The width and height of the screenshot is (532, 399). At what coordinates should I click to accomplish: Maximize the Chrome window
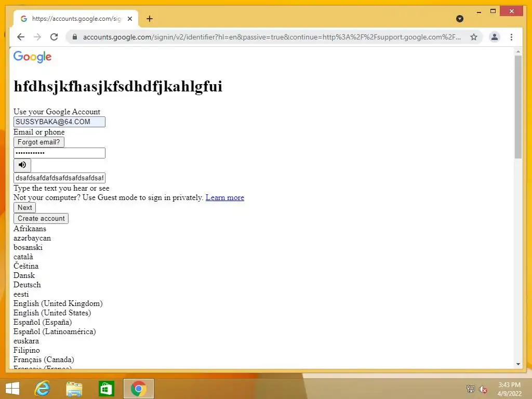(493, 11)
